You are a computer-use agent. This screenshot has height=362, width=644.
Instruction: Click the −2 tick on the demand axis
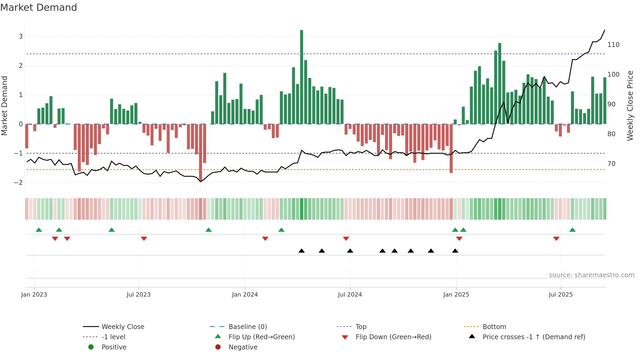(19, 182)
